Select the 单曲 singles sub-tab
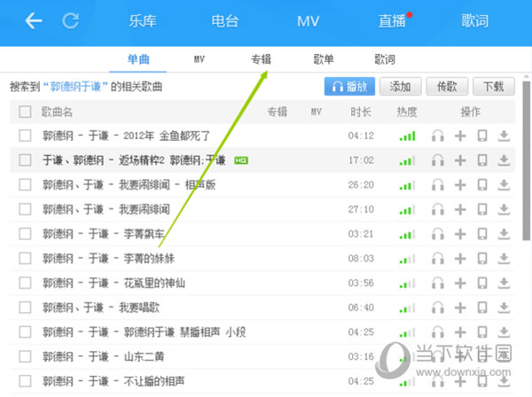The image size is (532, 397). (138, 59)
